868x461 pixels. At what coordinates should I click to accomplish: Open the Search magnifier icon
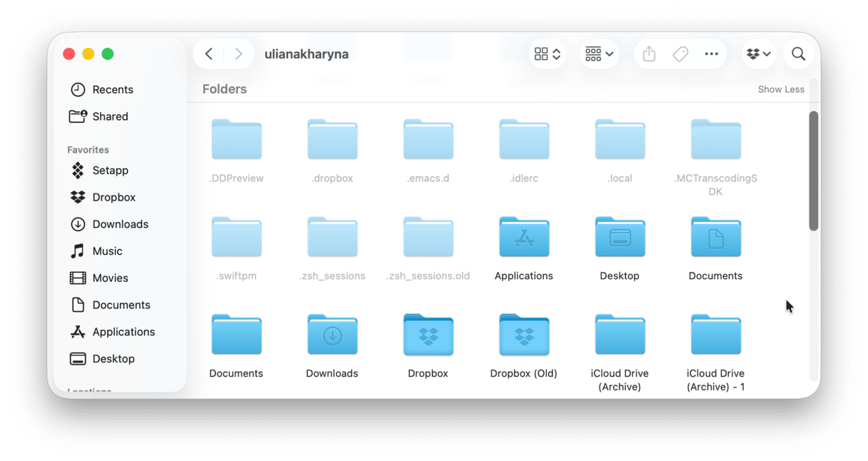[798, 54]
